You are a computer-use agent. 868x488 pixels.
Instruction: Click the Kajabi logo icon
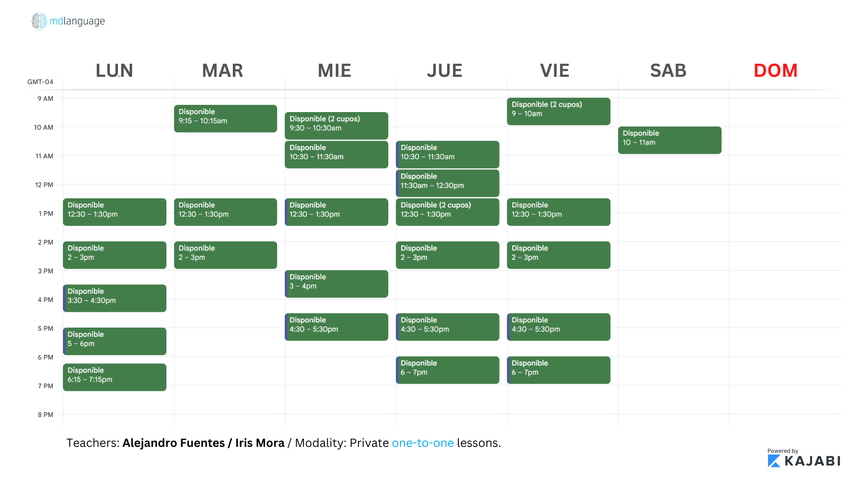click(774, 461)
